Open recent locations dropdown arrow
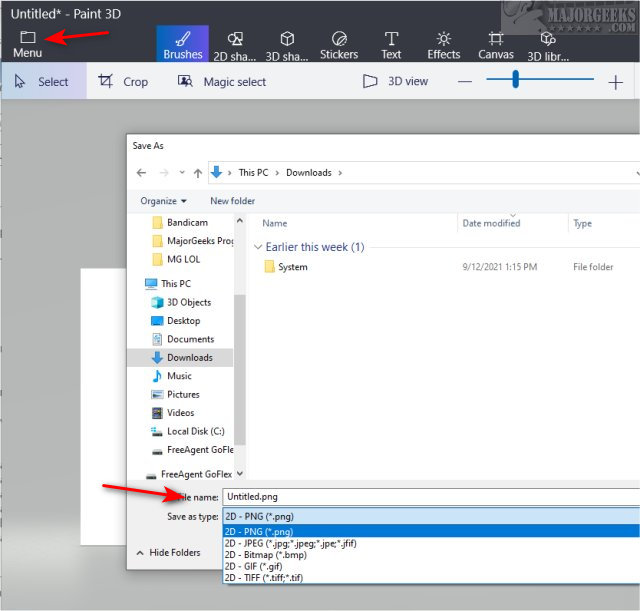This screenshot has width=640, height=611. (x=182, y=172)
